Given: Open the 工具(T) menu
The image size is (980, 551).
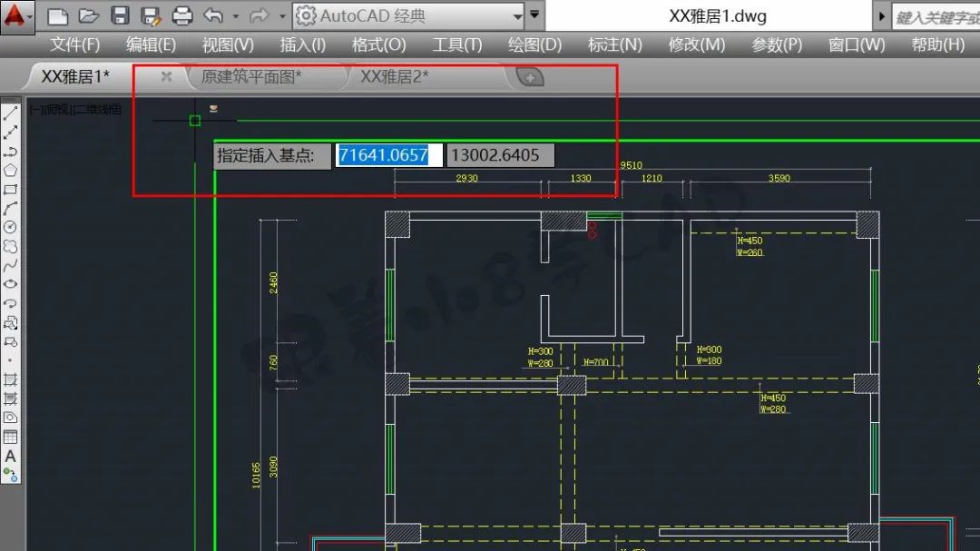Looking at the screenshot, I should point(457,44).
